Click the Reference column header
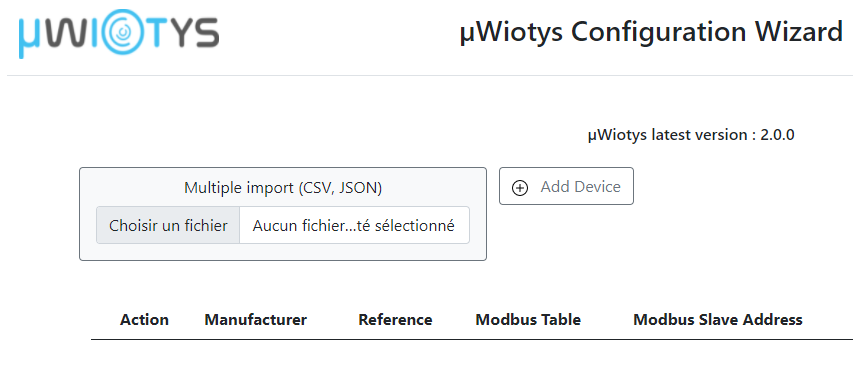853x372 pixels. (x=395, y=320)
